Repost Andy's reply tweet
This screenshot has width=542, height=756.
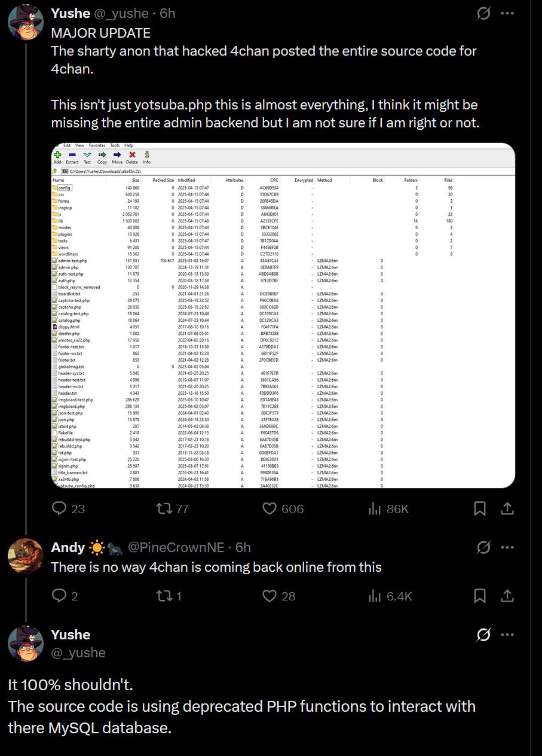tap(164, 596)
